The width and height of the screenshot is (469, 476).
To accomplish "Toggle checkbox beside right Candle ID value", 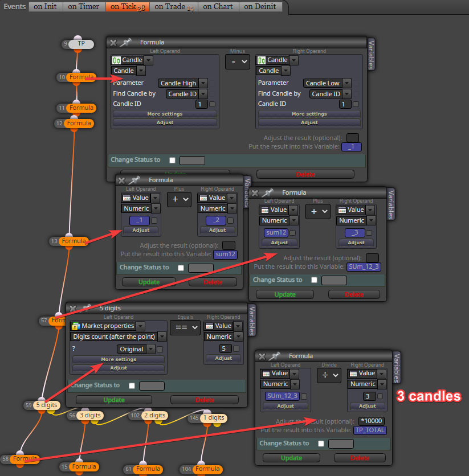I will tap(356, 104).
